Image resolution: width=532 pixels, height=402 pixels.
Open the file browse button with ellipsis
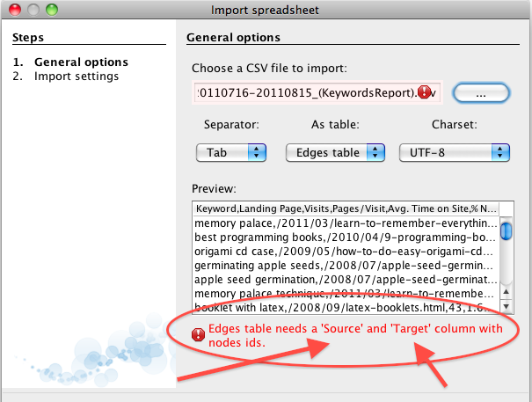pos(481,92)
